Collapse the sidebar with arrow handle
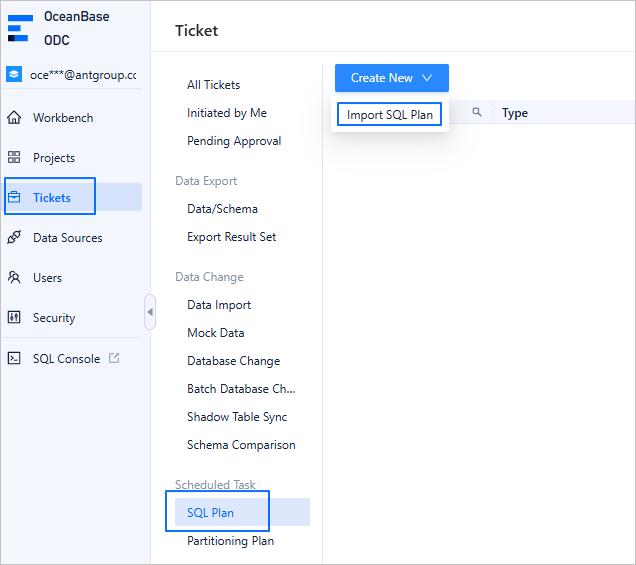This screenshot has width=636, height=565. coord(150,312)
